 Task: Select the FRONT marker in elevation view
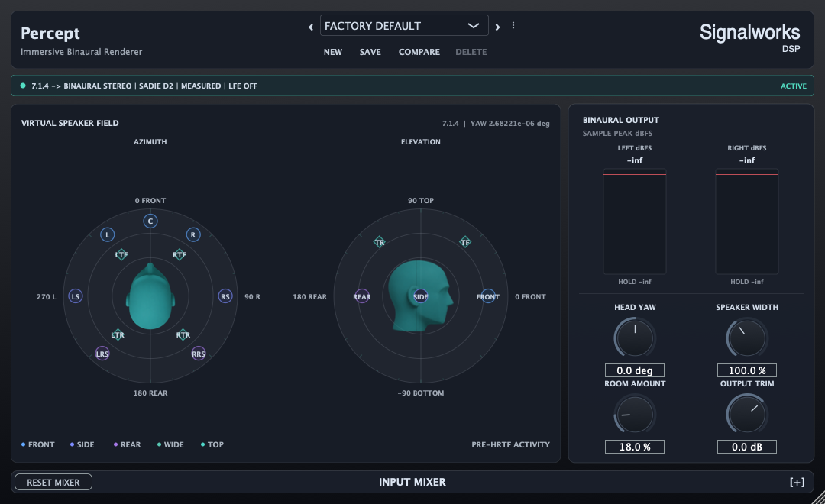(487, 296)
